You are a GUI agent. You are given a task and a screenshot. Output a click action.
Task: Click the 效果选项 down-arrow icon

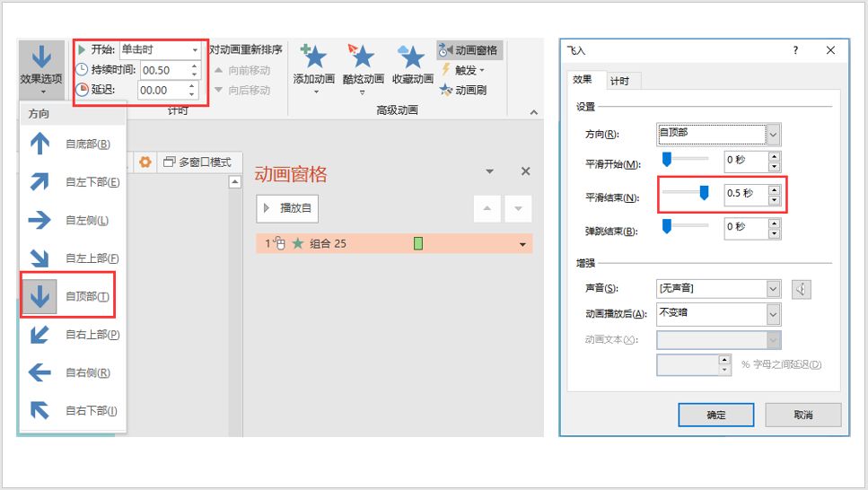coord(41,57)
